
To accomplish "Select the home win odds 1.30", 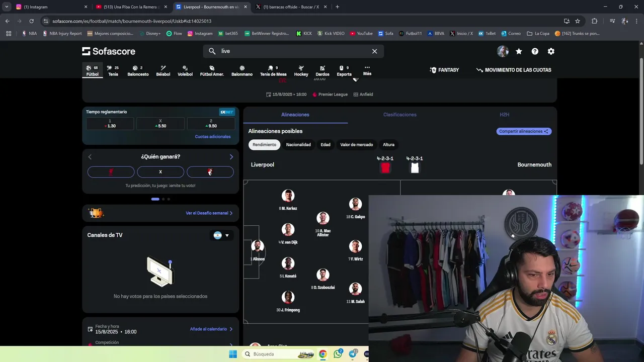I will click(110, 124).
